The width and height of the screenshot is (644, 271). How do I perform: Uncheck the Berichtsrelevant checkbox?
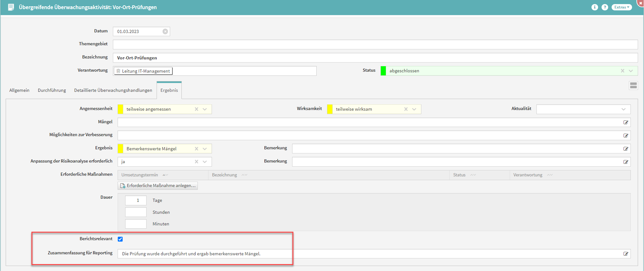tap(120, 239)
